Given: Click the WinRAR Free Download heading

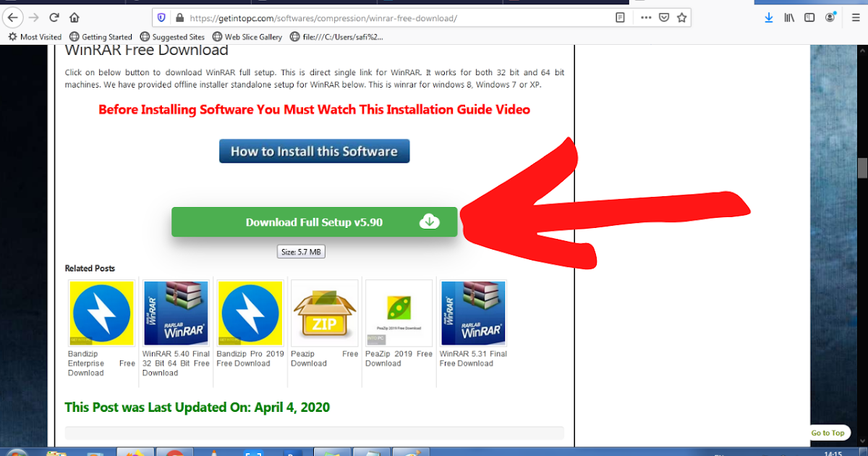Looking at the screenshot, I should (x=146, y=50).
